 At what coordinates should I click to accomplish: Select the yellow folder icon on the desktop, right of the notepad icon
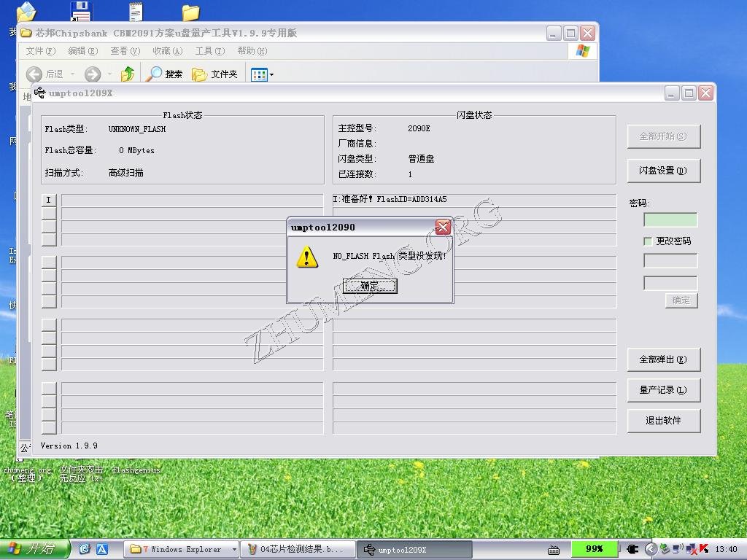click(x=190, y=13)
